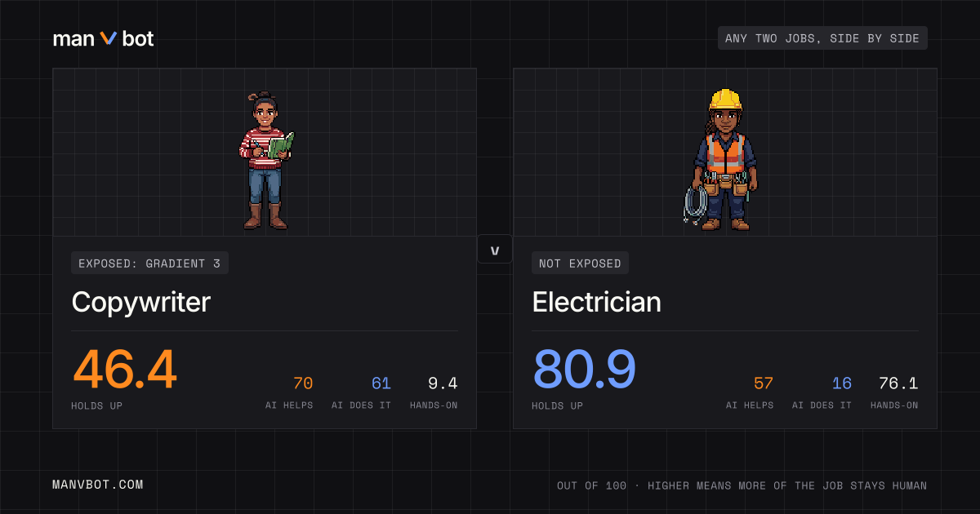Click Electrician AI Does It value 16
The image size is (980, 514).
pyautogui.click(x=842, y=383)
